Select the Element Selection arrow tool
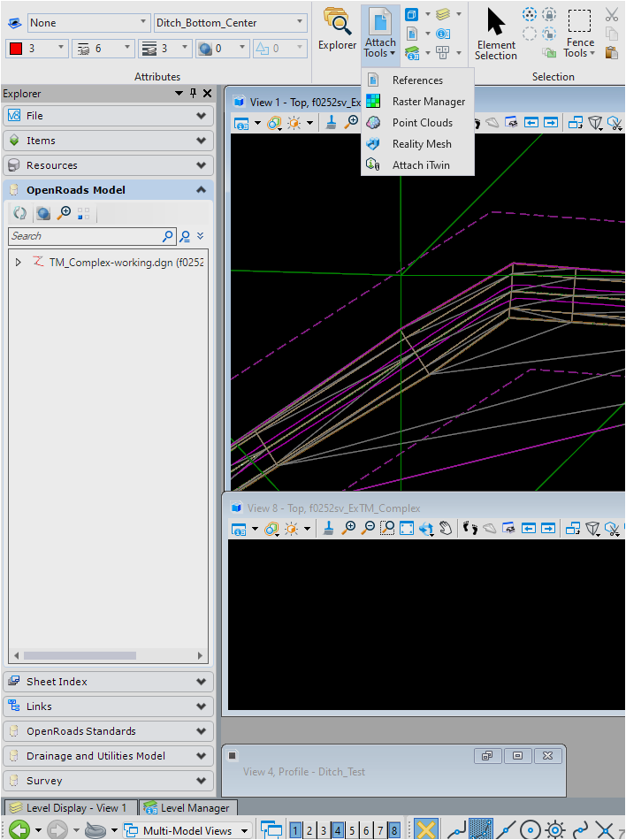The width and height of the screenshot is (626, 840). pos(496,34)
